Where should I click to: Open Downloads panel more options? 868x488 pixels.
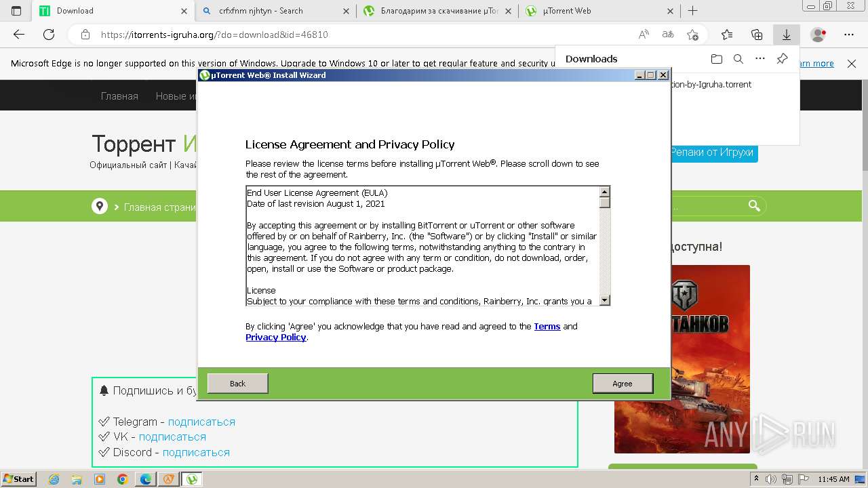[760, 59]
